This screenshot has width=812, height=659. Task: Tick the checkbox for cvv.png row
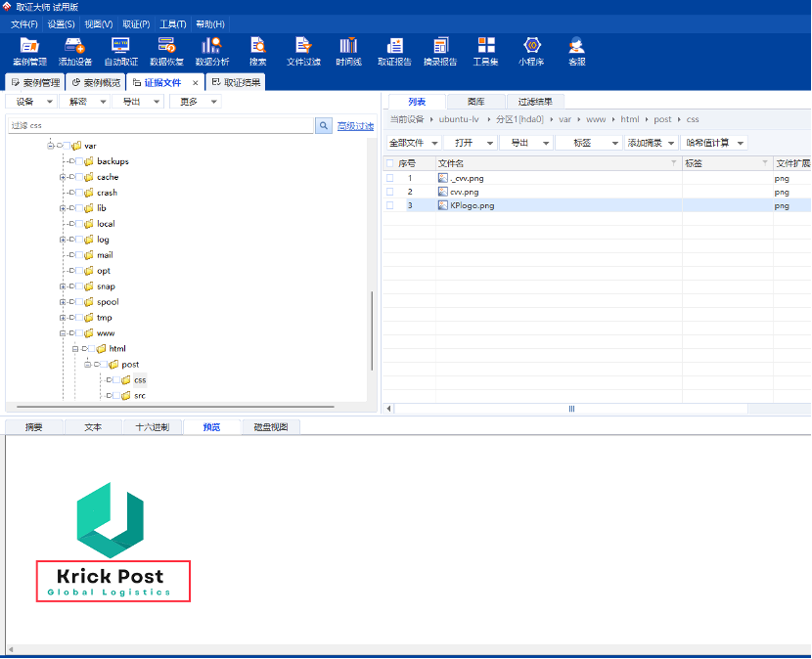click(x=390, y=192)
